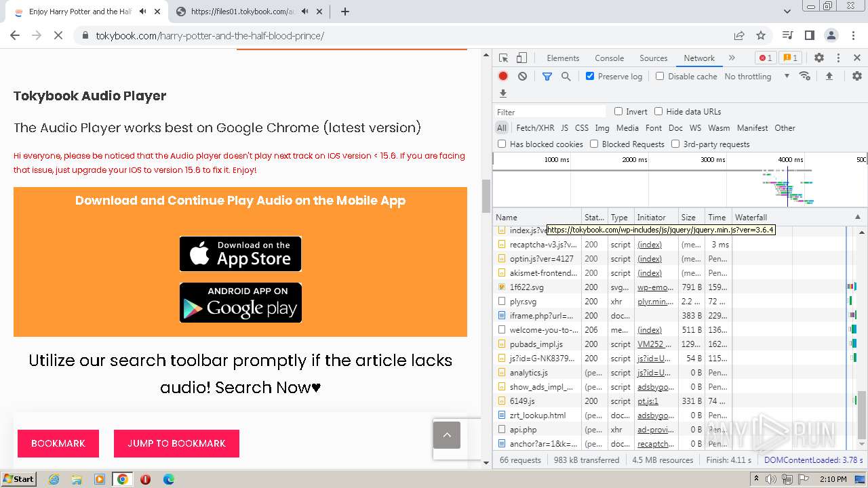Toggle the device toolbar icon

coord(521,58)
